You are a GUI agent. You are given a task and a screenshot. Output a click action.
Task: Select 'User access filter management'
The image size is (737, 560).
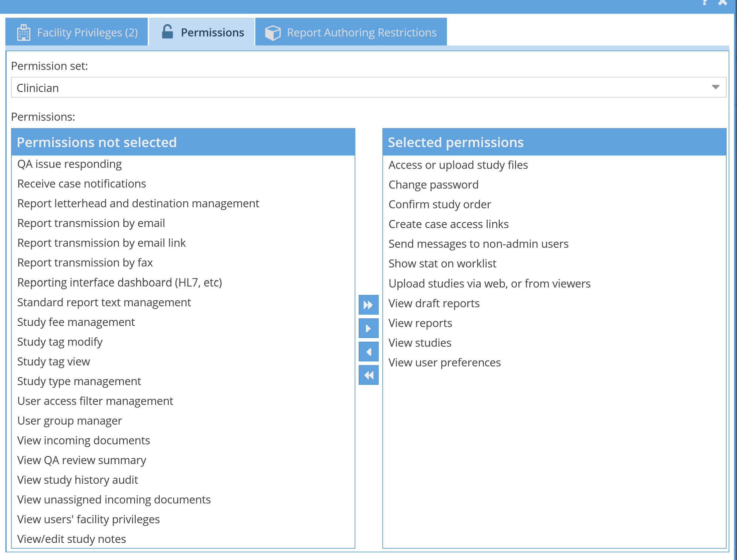point(183,401)
